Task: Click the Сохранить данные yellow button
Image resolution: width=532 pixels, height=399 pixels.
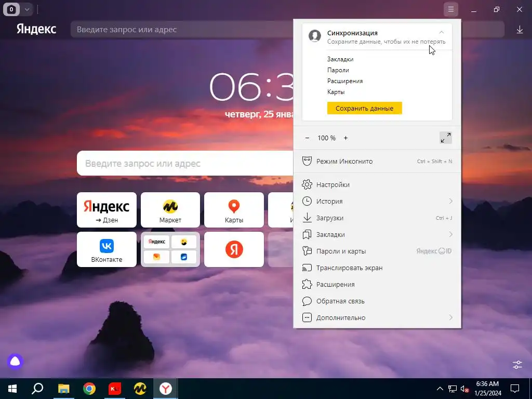Action: [364, 108]
